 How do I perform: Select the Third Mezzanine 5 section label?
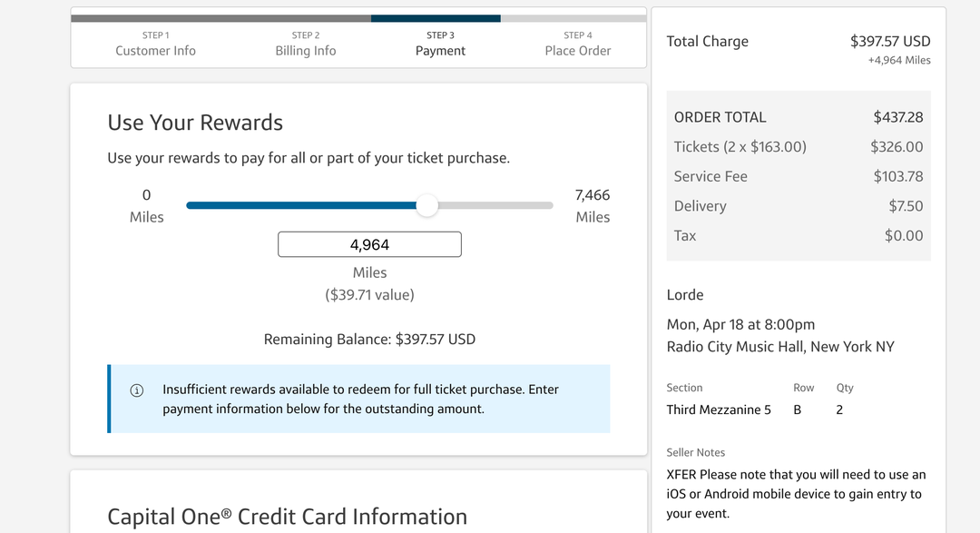pos(720,410)
